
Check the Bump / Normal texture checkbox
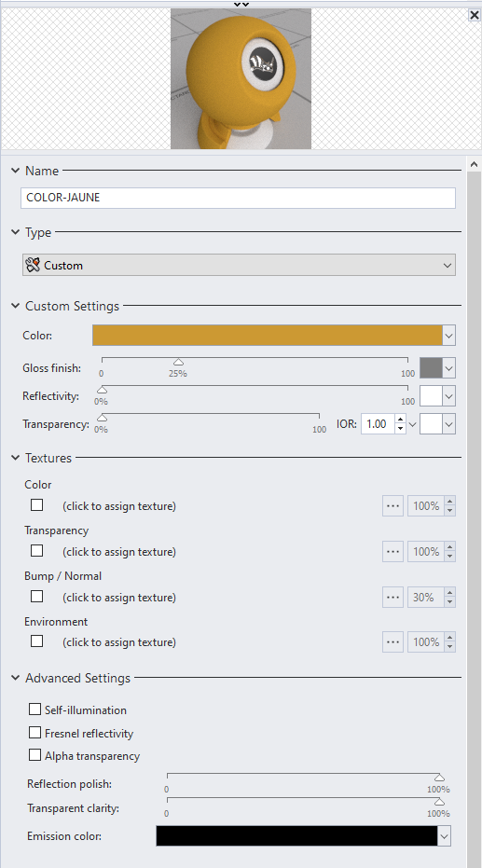pyautogui.click(x=36, y=596)
